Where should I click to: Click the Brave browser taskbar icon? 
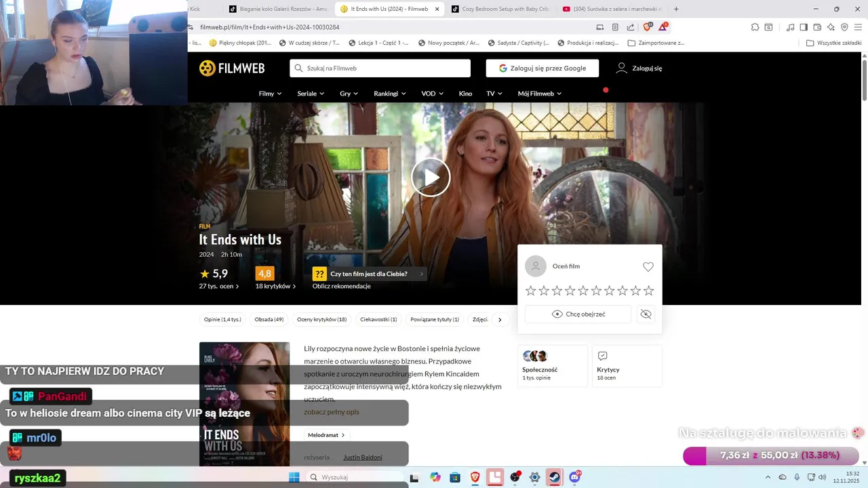pos(475,477)
